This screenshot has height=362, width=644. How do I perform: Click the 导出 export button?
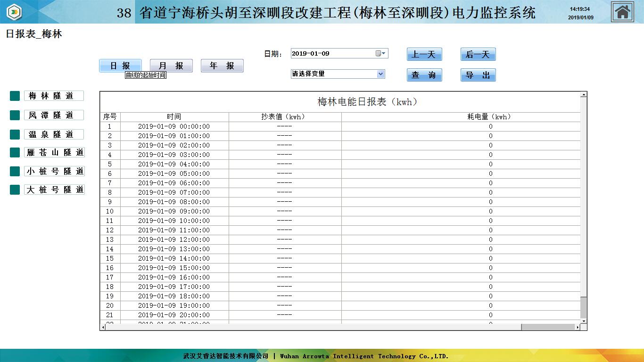(x=478, y=75)
